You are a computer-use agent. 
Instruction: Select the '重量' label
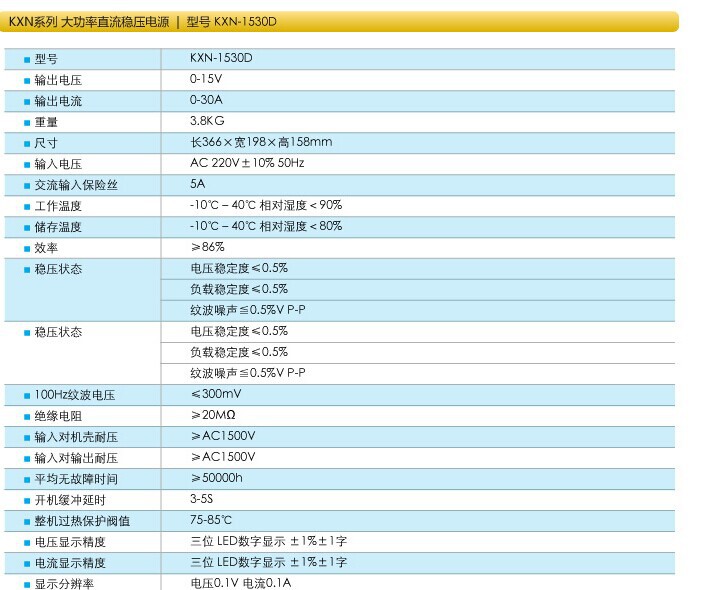46,122
